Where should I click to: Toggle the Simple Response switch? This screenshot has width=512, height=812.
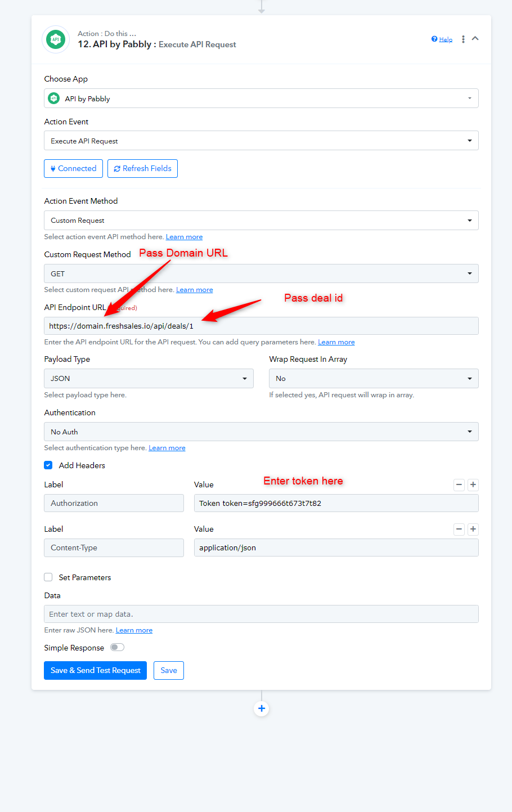(x=117, y=647)
